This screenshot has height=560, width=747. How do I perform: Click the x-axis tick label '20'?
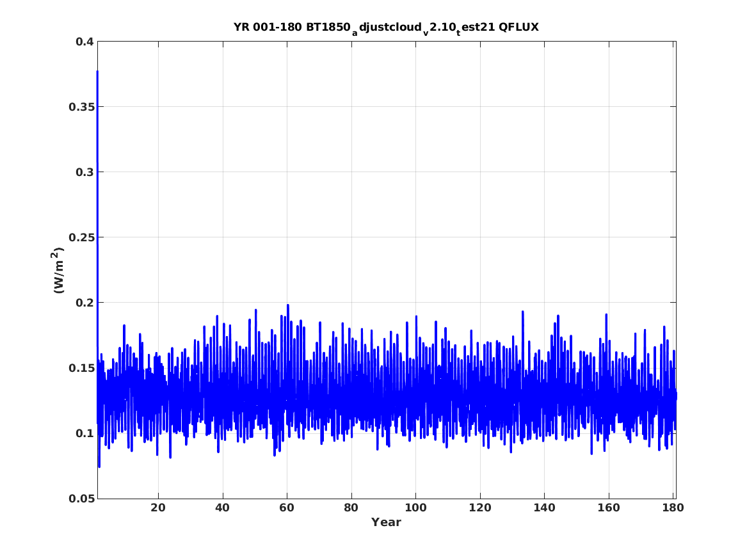[157, 508]
